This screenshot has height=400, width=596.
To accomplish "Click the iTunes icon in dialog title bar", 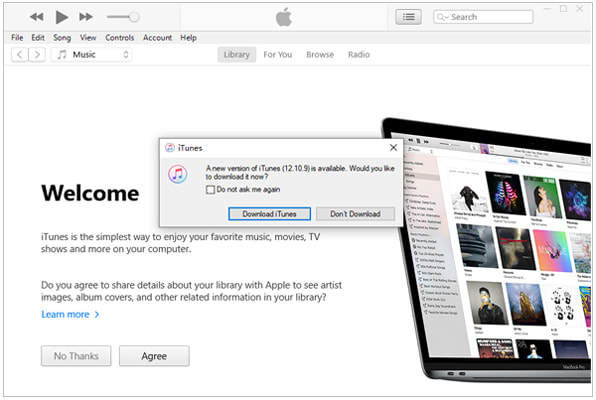I will (x=170, y=148).
